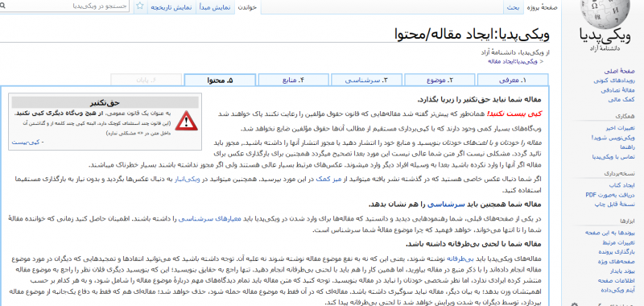Collapse the همکاری sidebar section
Image resolution: width=644 pixels, height=306 pixels.
(x=625, y=116)
